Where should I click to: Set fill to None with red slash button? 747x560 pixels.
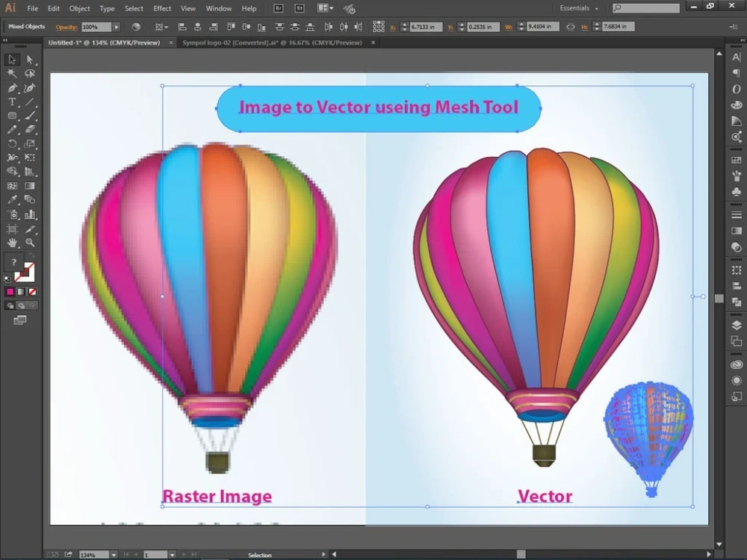32,292
